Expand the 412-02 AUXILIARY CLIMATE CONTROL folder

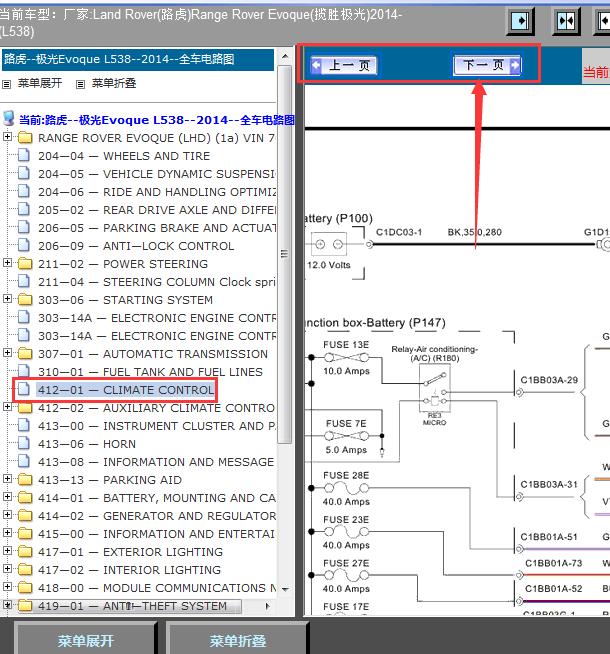(x=7, y=406)
